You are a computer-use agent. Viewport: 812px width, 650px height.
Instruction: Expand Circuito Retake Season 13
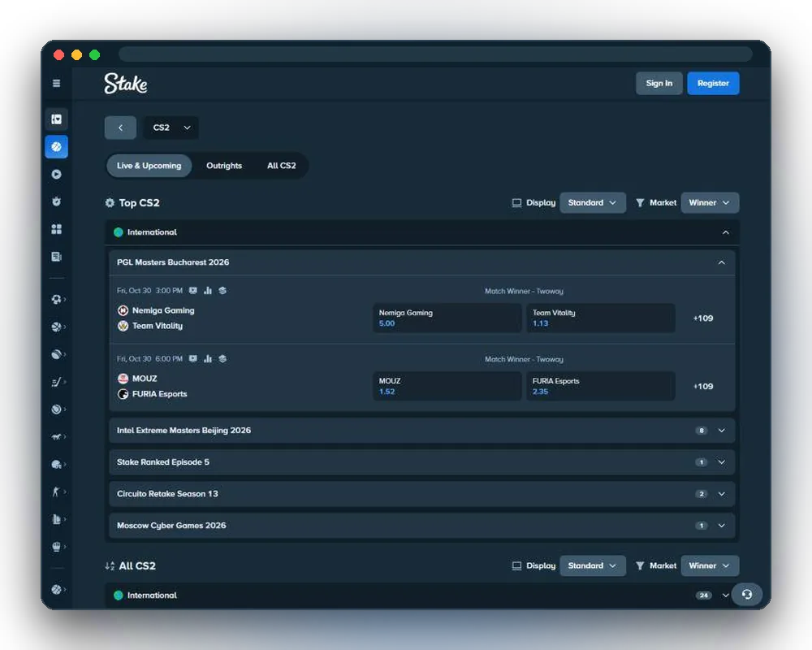421,493
